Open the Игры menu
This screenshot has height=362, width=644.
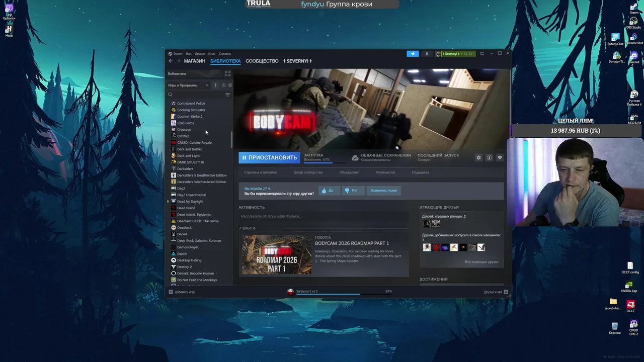tap(212, 54)
